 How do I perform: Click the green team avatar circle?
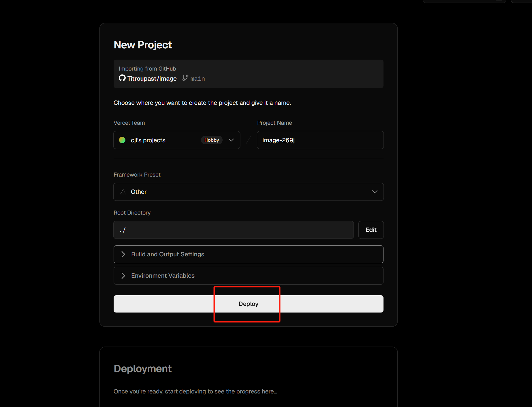tap(122, 140)
